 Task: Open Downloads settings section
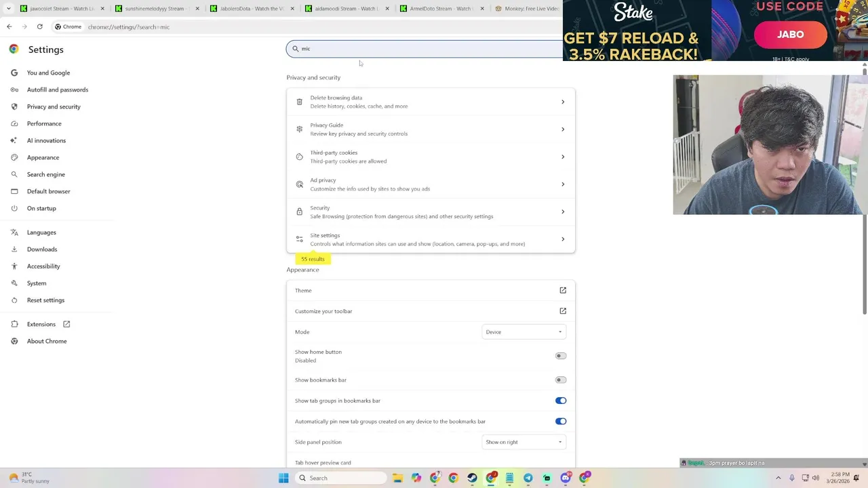[x=42, y=249]
